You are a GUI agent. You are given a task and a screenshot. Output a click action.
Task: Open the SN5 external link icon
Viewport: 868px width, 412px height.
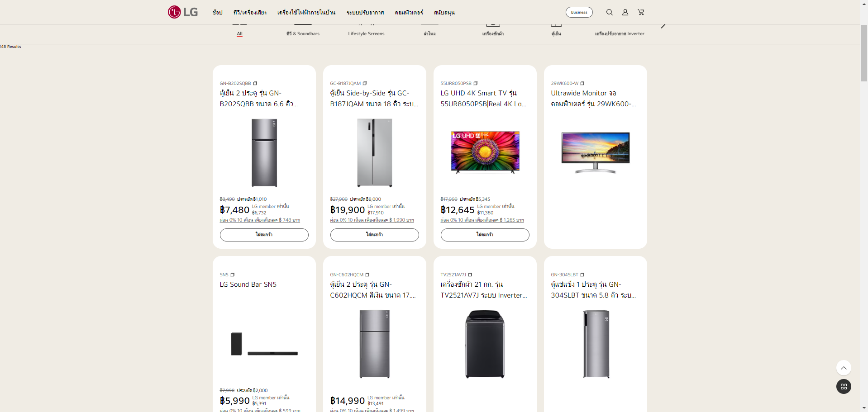coord(233,275)
